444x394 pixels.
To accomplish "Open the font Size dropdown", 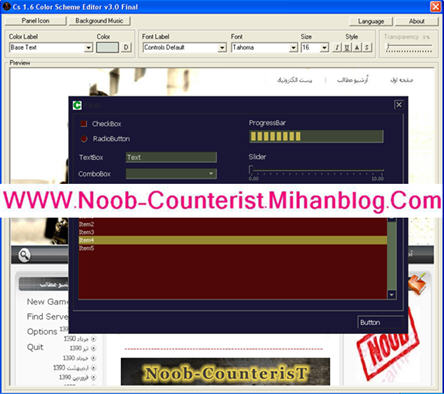I will (325, 48).
